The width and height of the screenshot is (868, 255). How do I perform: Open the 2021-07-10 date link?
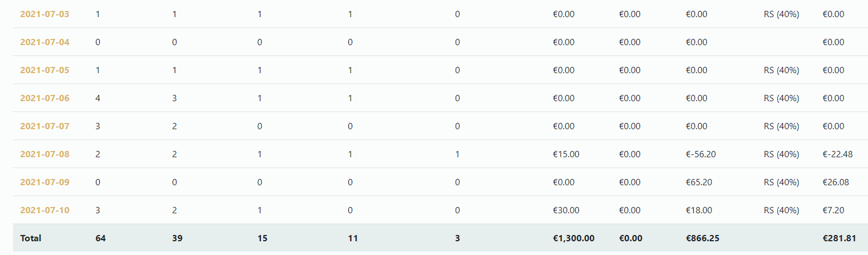pyautogui.click(x=45, y=210)
